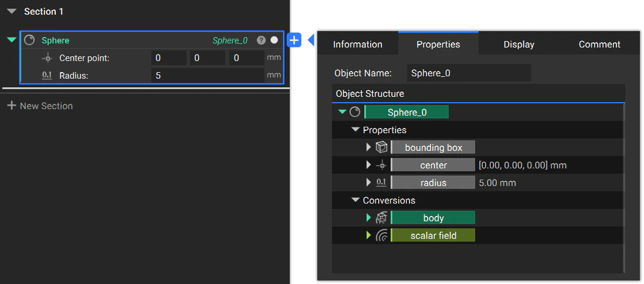Click the scalar field conversion icon
644x284 pixels.
tap(382, 235)
